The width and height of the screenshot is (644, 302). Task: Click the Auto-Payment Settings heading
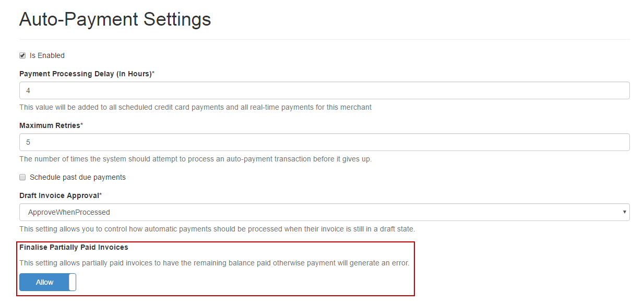point(115,19)
